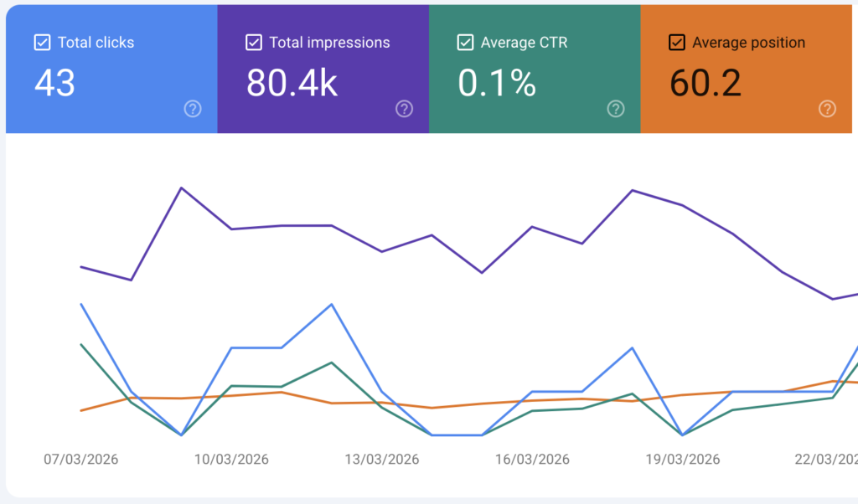Viewport: 858px width, 504px height.
Task: Disable the Total impressions metric
Action: (253, 42)
